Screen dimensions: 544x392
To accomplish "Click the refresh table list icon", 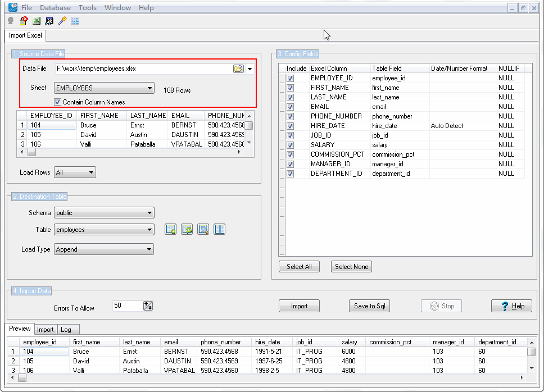I will 187,229.
